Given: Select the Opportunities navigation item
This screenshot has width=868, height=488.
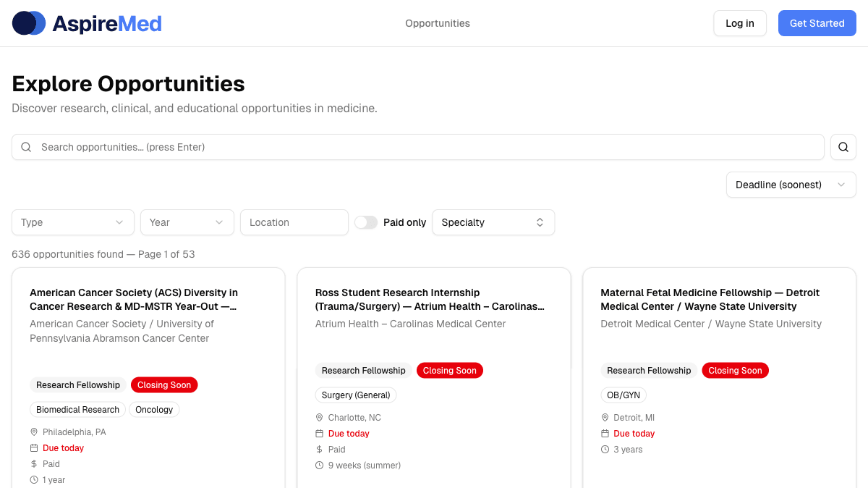Looking at the screenshot, I should click(x=437, y=23).
